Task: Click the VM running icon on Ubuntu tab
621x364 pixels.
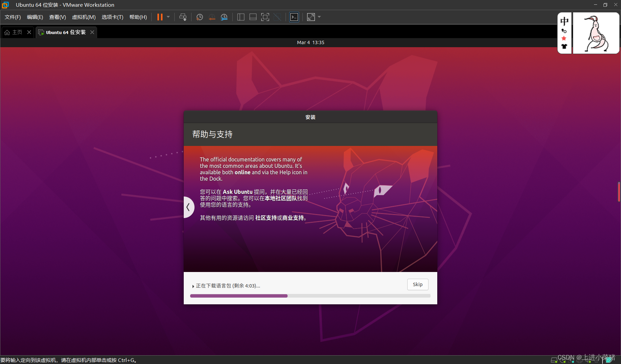Action: tap(41, 32)
